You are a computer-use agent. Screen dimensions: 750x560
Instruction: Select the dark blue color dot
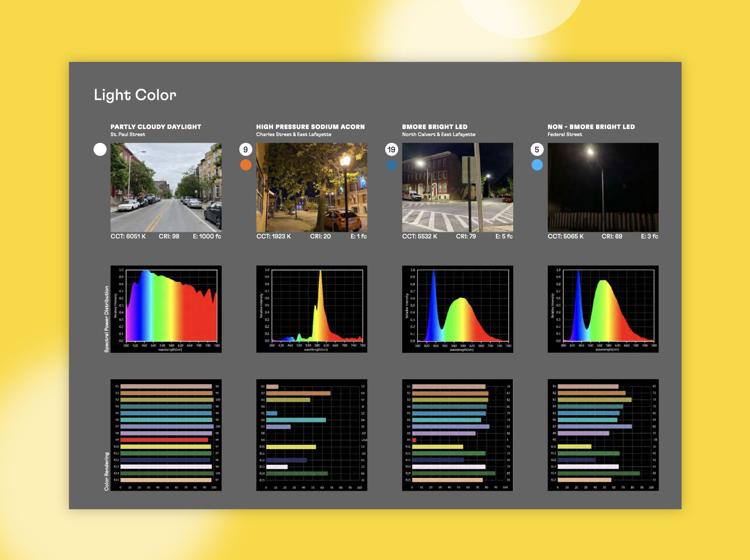(391, 165)
